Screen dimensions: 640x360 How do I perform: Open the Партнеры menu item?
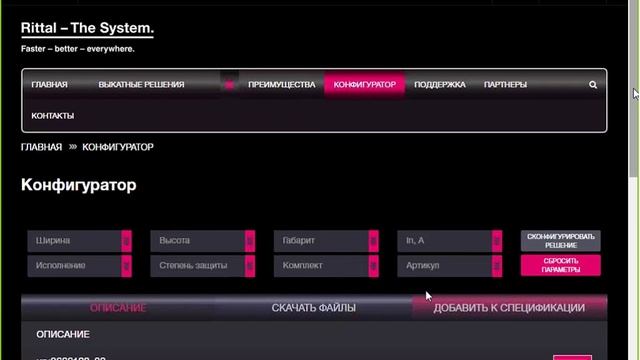click(505, 84)
